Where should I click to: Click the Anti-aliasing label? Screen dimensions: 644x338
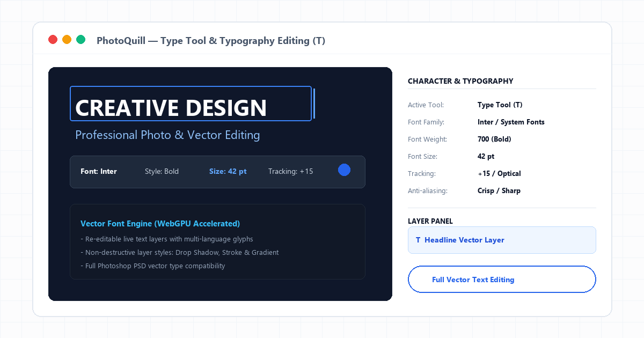click(x=428, y=190)
